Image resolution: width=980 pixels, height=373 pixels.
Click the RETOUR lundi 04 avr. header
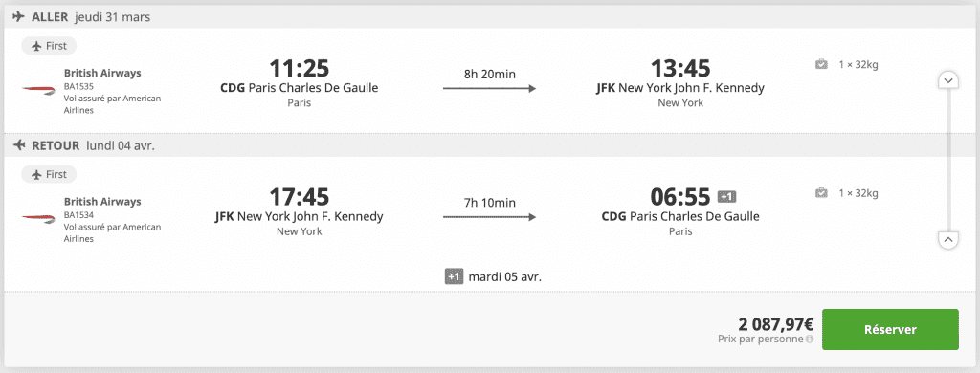[84, 145]
